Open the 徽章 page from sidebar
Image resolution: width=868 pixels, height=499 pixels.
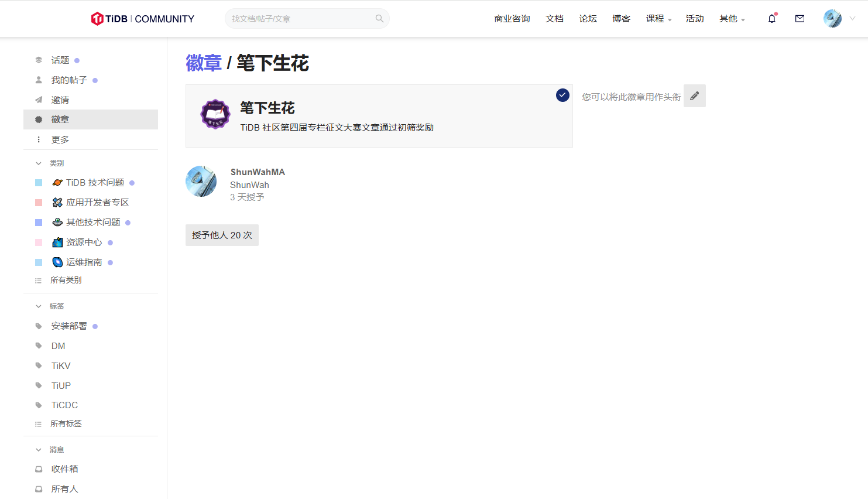[61, 119]
